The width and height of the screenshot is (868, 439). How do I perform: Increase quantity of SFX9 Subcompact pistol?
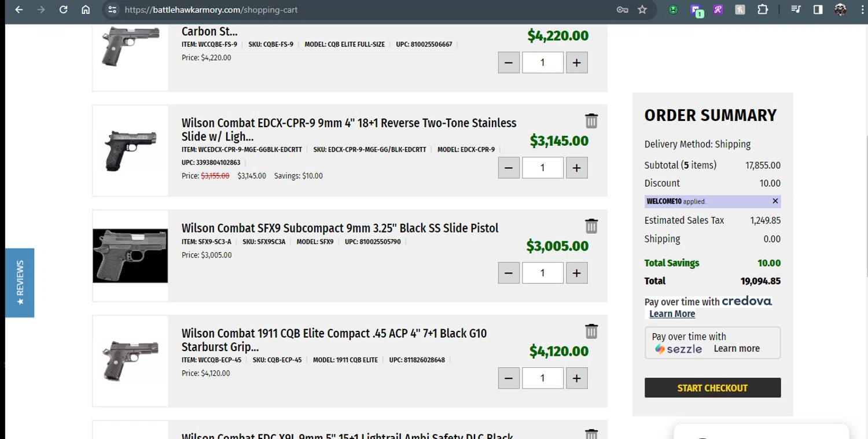(576, 273)
